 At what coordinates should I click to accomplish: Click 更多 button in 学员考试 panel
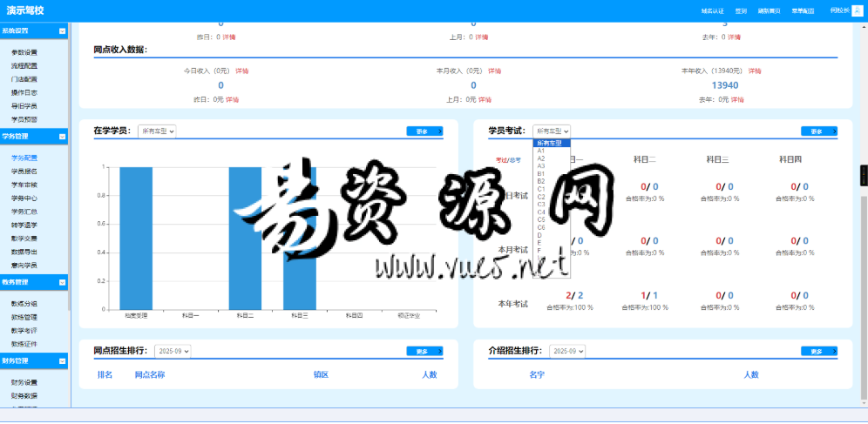tap(818, 131)
